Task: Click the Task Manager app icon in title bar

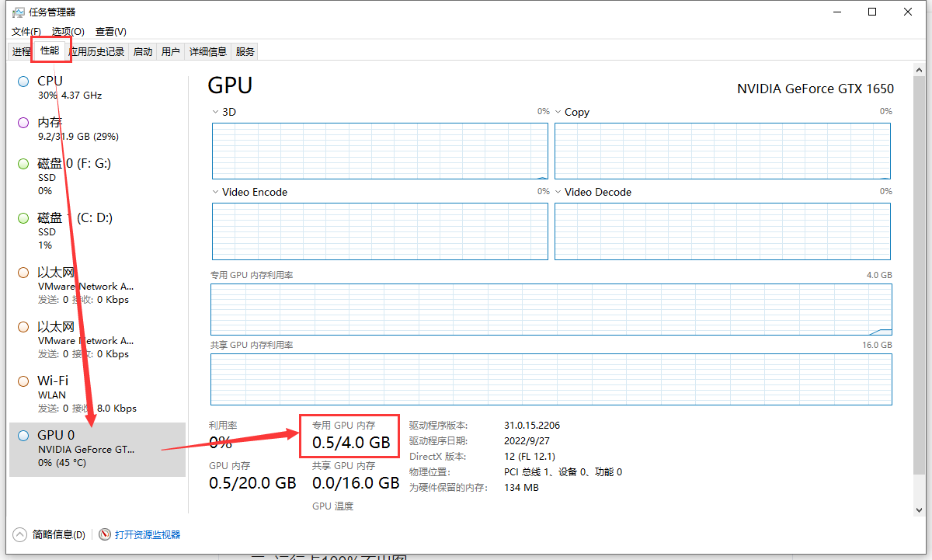Action: click(x=19, y=12)
